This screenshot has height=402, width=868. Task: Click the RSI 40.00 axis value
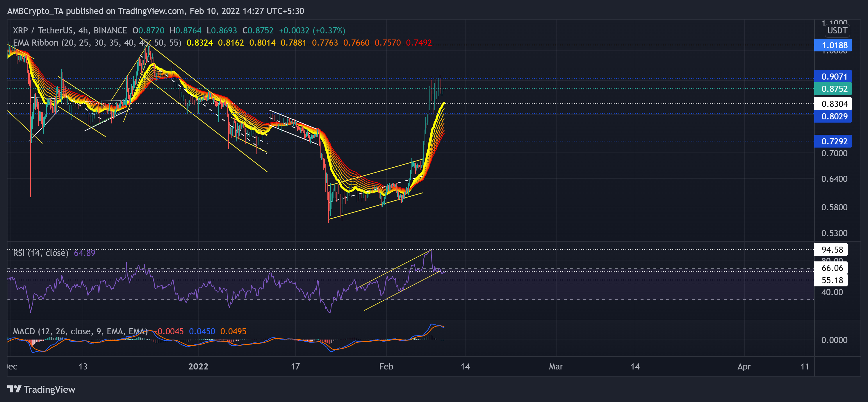coord(832,292)
